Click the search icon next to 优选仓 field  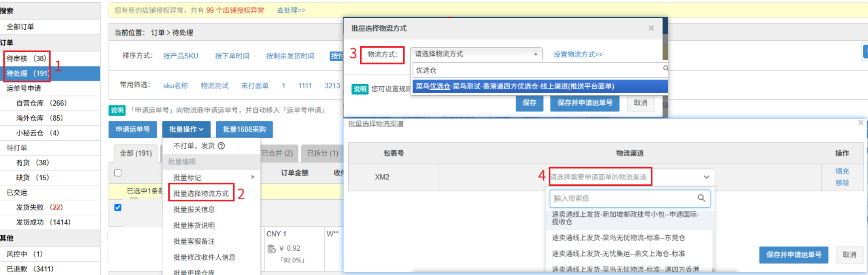pyautogui.click(x=665, y=68)
